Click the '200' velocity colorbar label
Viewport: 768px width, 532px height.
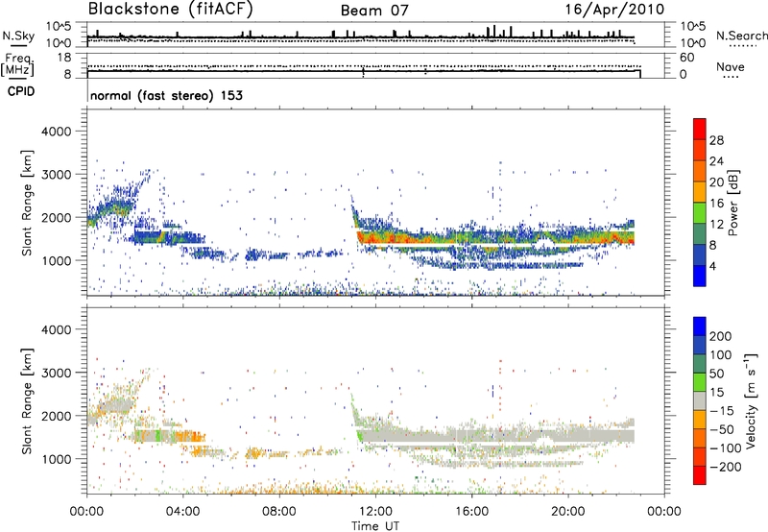[x=721, y=336]
